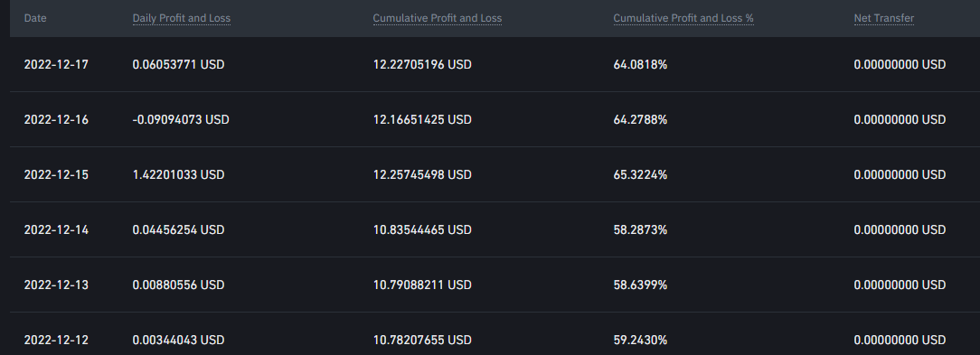Click daily value 1.42201033 USD
The width and height of the screenshot is (980, 355).
178,174
